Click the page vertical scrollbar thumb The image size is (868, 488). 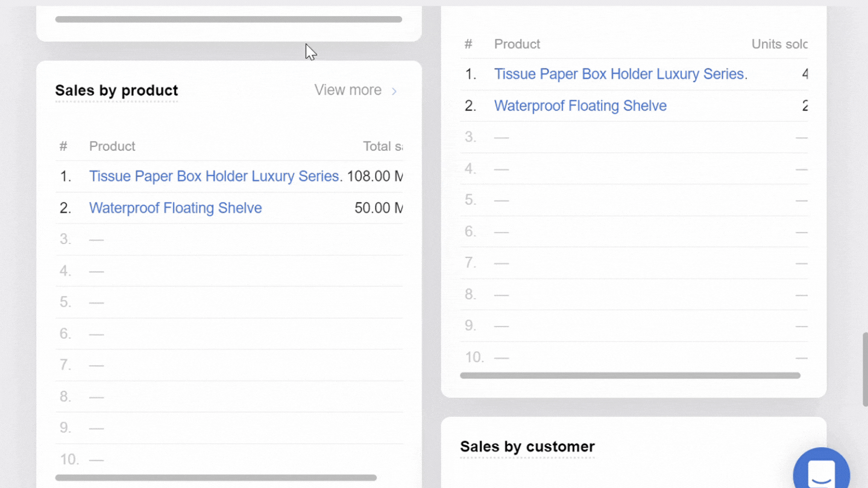(865, 369)
